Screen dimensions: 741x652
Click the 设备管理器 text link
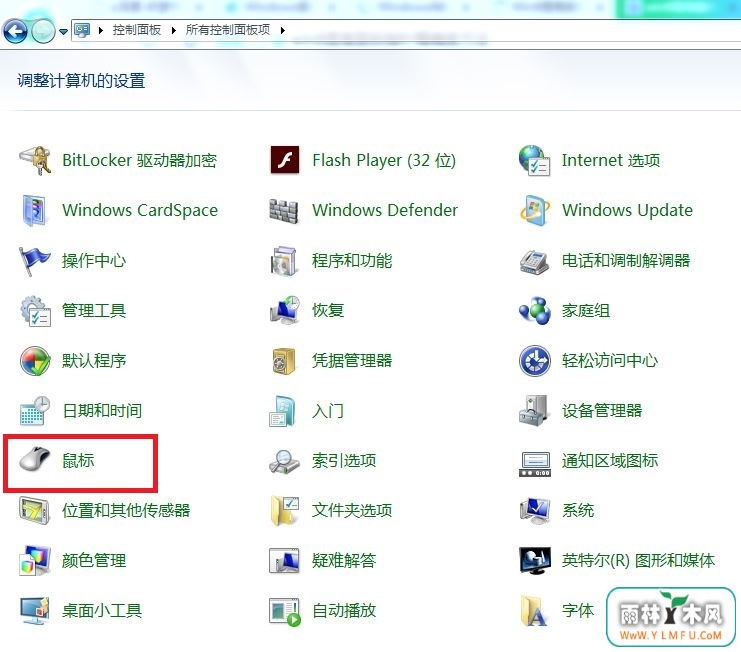[x=602, y=411]
